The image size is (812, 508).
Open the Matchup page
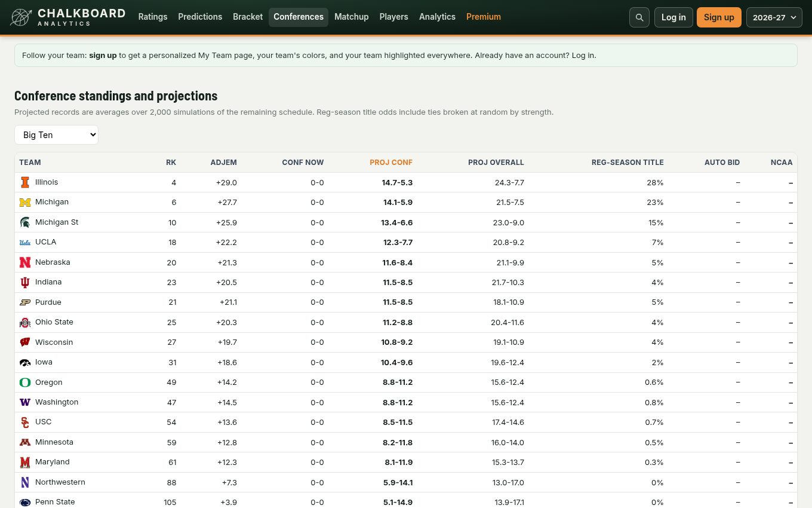352,17
